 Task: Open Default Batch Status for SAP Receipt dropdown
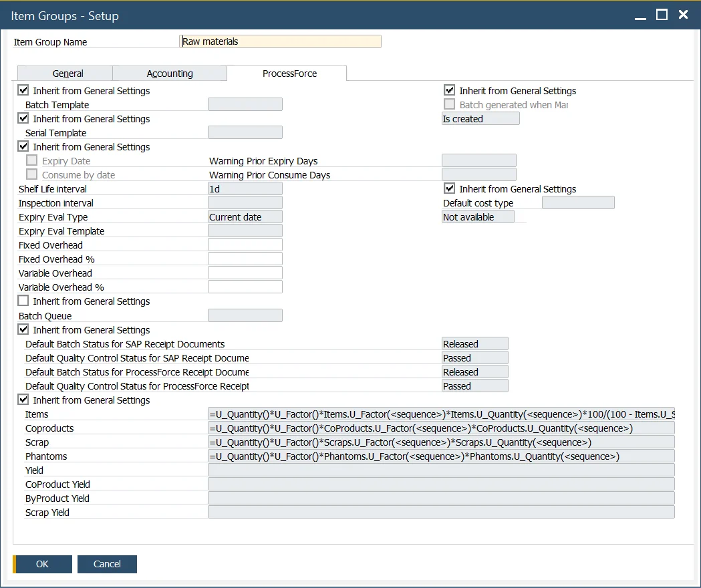(x=475, y=344)
